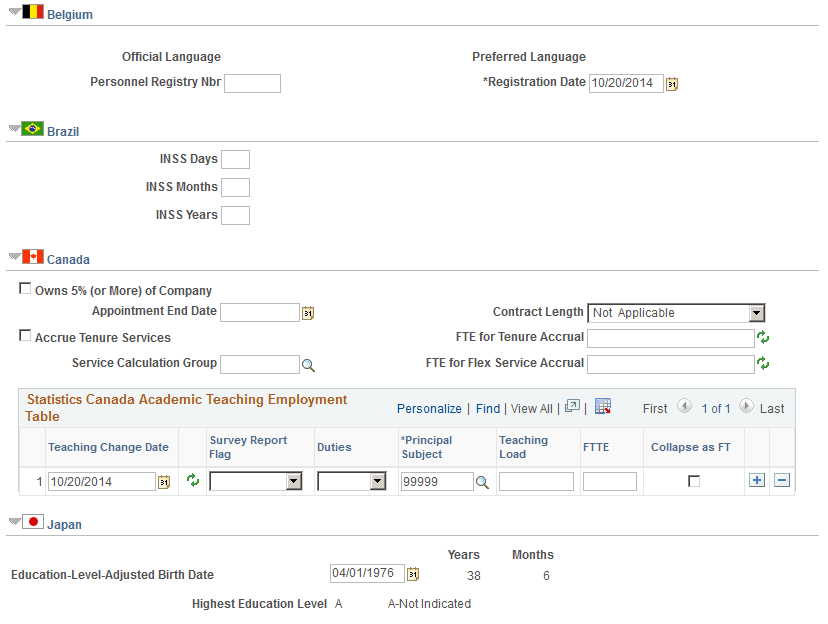This screenshot has height=624, width=828.
Task: Open the Education-Level-Adjusted Birth Date calendar
Action: point(411,573)
